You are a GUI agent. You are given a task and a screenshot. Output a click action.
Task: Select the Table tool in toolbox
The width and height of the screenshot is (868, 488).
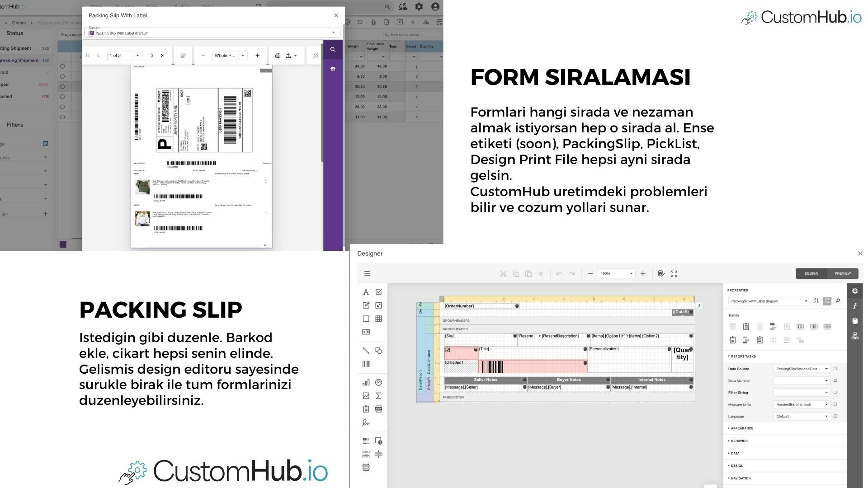coord(379,319)
